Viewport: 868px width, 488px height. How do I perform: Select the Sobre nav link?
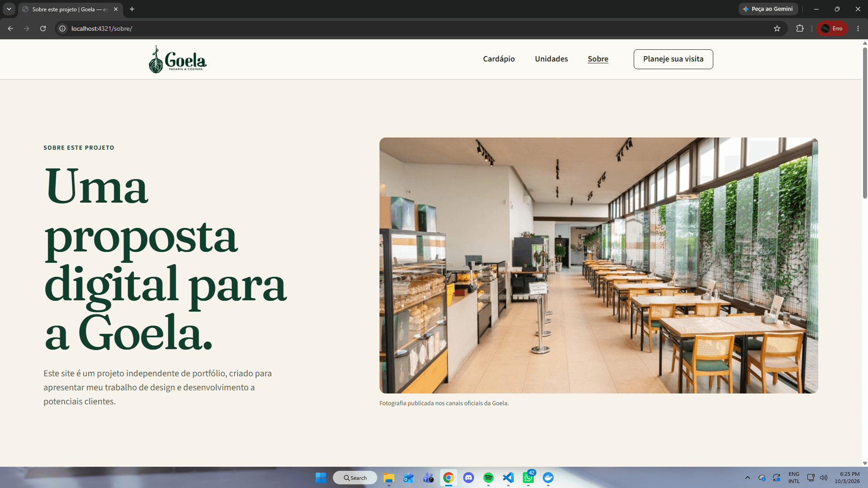point(598,59)
